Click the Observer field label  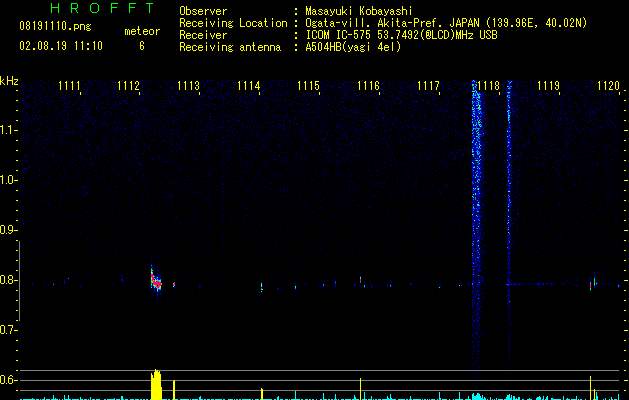coord(203,11)
